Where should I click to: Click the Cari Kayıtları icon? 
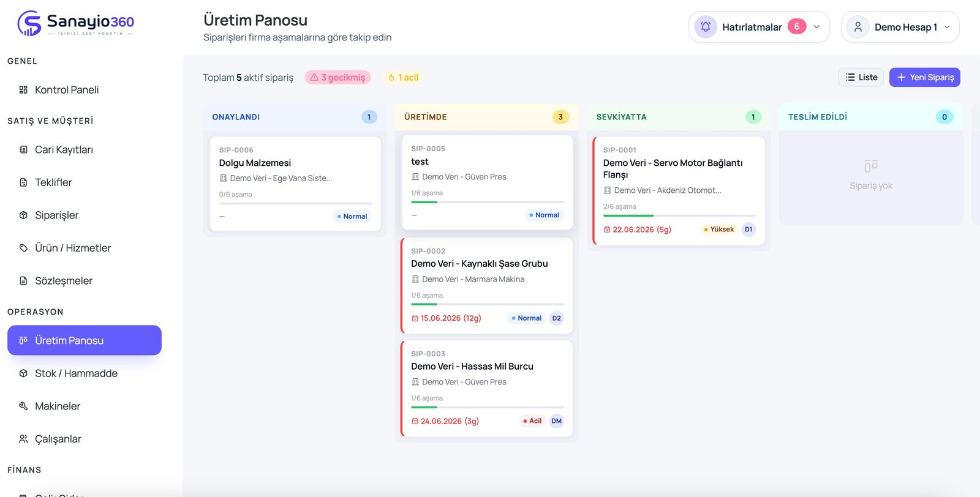pos(23,149)
